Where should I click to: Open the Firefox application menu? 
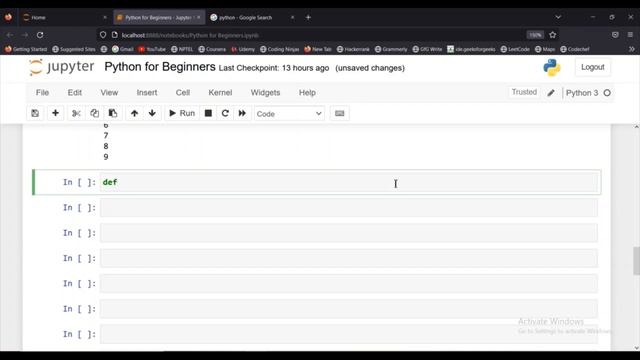pyautogui.click(x=630, y=35)
